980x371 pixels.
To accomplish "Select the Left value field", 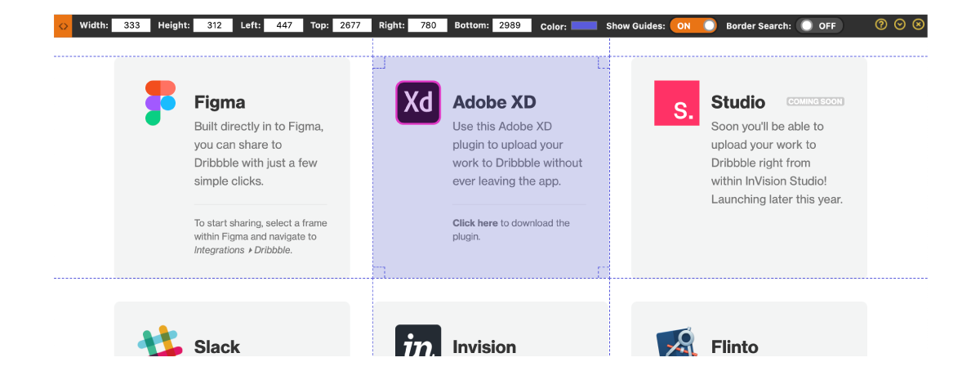I will [283, 26].
